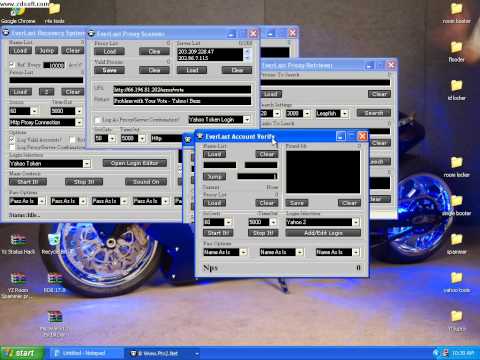
Task: Click Load under Server List in Proxy Scanner
Action: tap(192, 70)
